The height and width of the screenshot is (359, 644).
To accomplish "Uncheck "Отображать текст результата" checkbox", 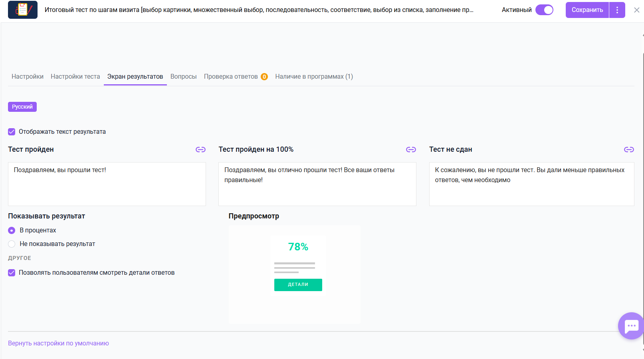I will click(12, 132).
